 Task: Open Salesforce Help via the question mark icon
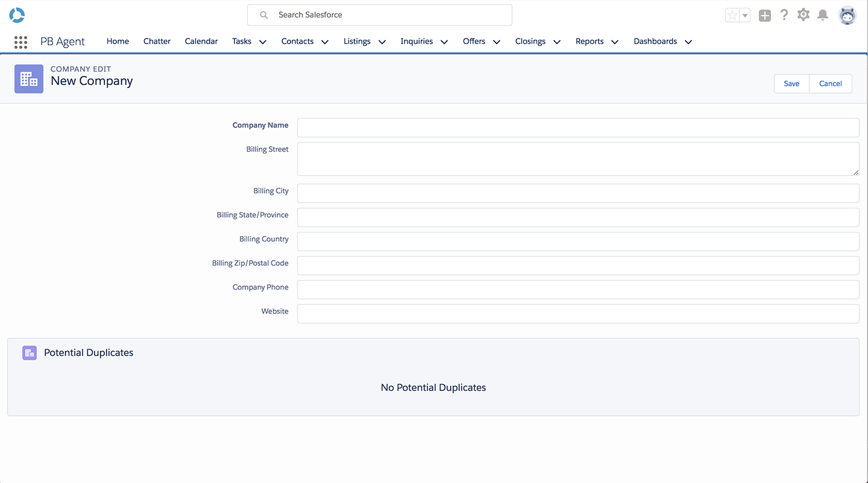784,14
